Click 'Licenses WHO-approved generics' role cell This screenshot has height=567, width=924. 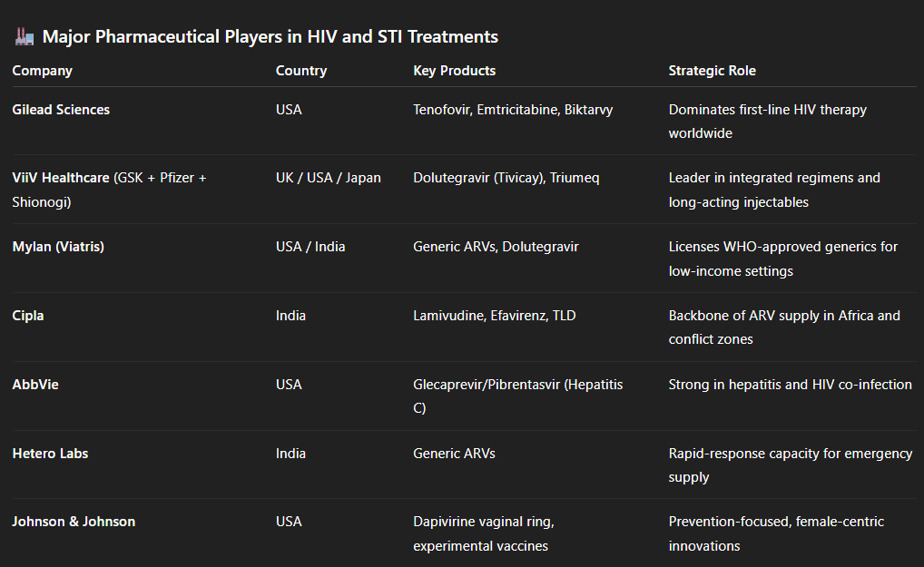coord(783,259)
